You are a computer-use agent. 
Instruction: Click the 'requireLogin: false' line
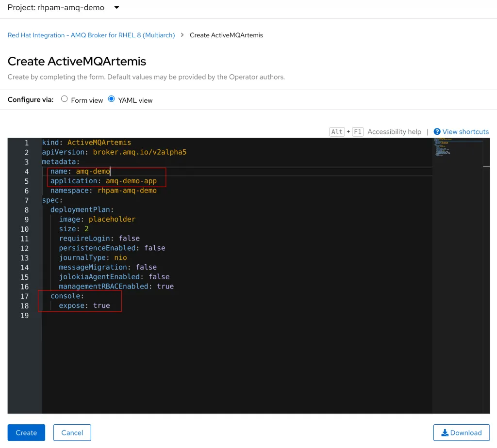point(99,239)
